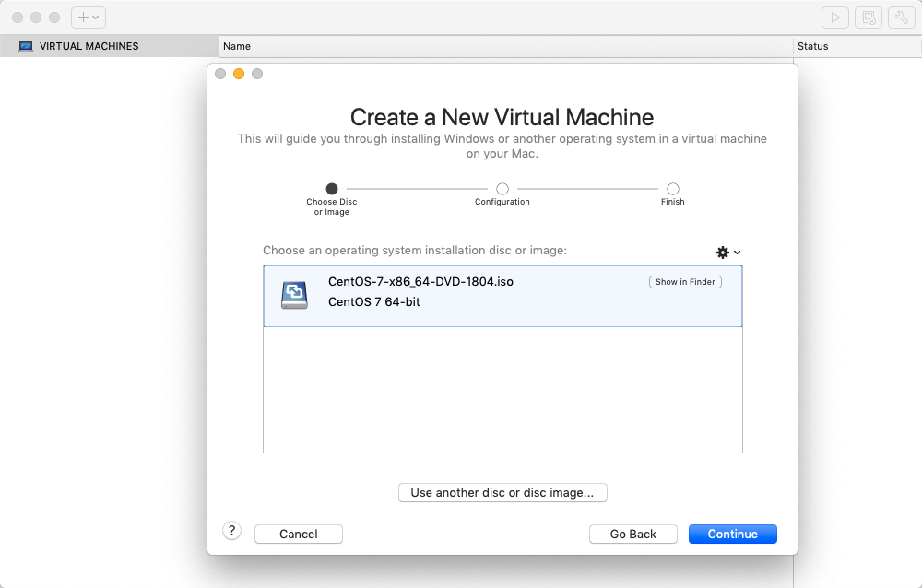
Task: Minimize the wizard with the yellow button
Action: pyautogui.click(x=239, y=74)
